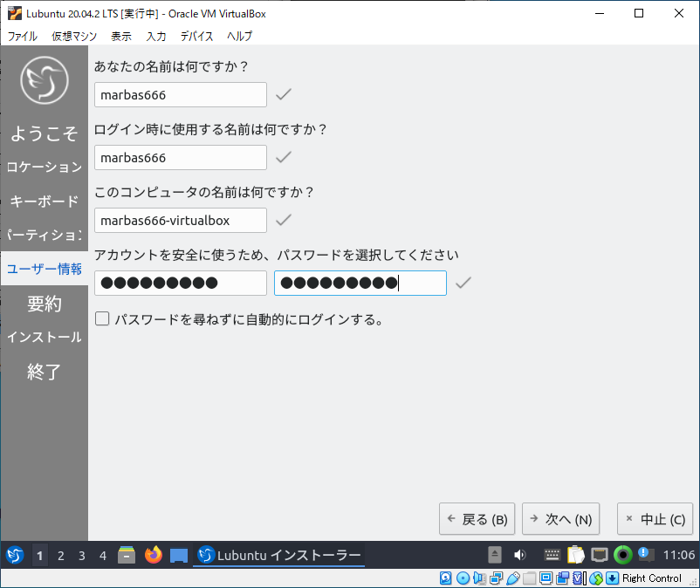Image resolution: width=700 pixels, height=588 pixels.
Task: Open the 入力 menu
Action: point(156,36)
